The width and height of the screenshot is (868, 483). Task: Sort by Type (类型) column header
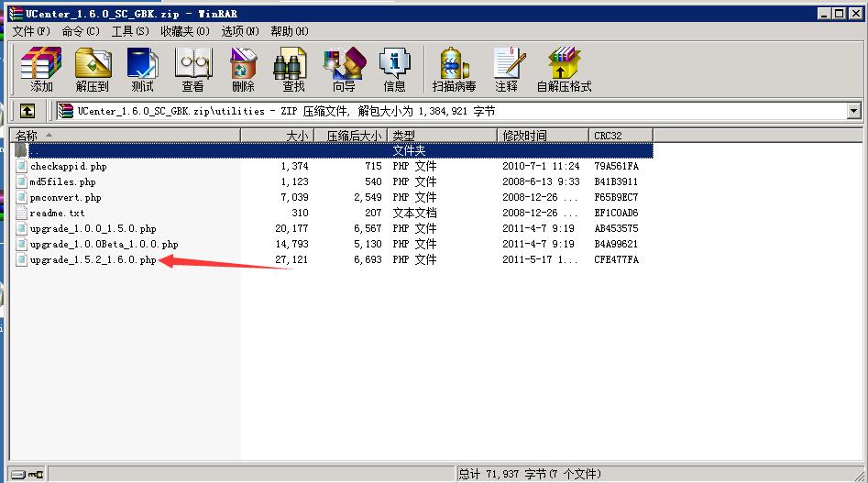click(442, 136)
